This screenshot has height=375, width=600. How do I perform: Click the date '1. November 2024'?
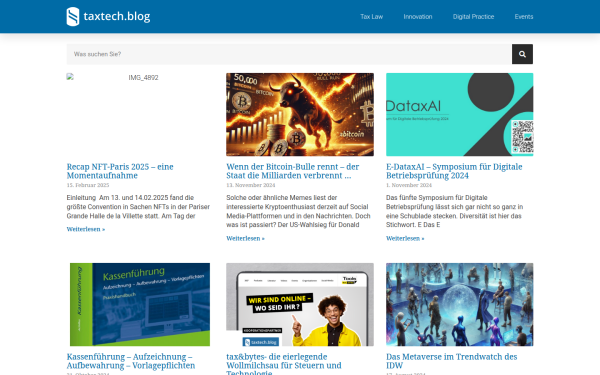(x=409, y=185)
